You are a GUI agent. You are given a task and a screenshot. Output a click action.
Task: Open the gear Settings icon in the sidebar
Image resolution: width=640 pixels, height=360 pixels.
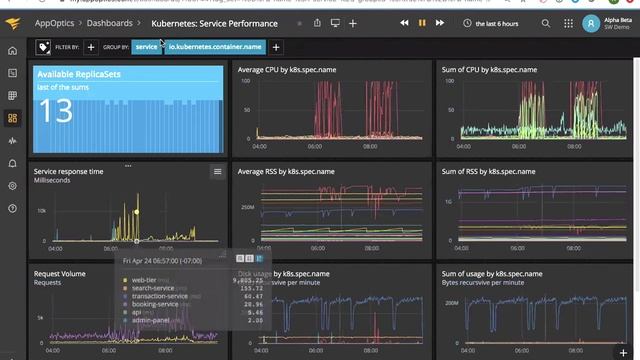click(13, 186)
